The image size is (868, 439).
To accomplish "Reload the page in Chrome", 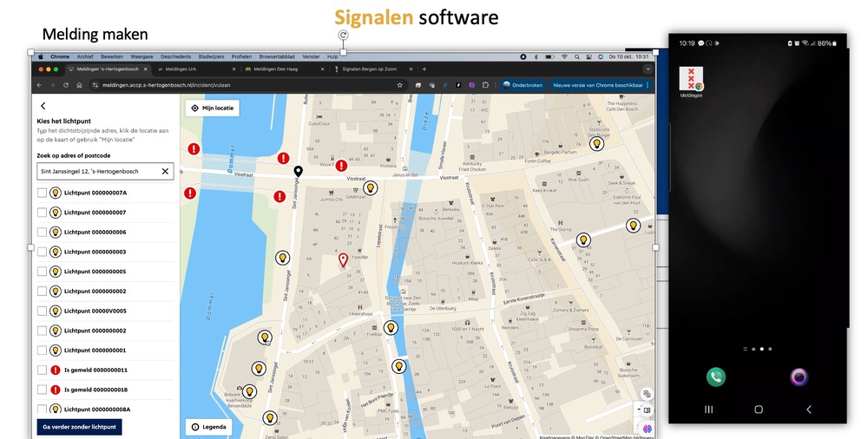I will click(66, 85).
